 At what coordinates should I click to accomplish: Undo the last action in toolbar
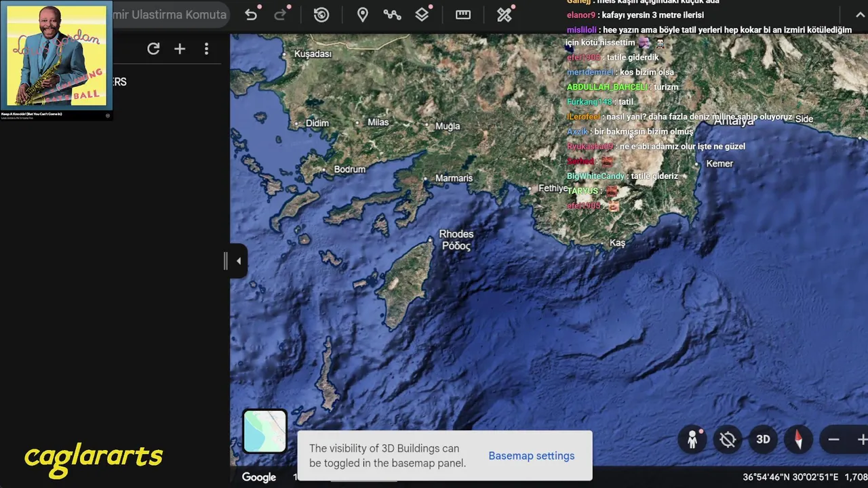(x=251, y=14)
